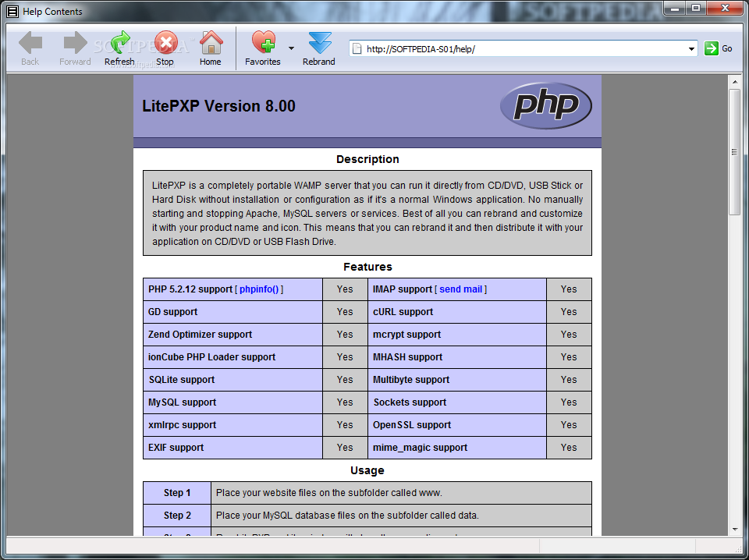Click the 'MHASH support' cell
The width and height of the screenshot is (749, 560).
point(457,357)
